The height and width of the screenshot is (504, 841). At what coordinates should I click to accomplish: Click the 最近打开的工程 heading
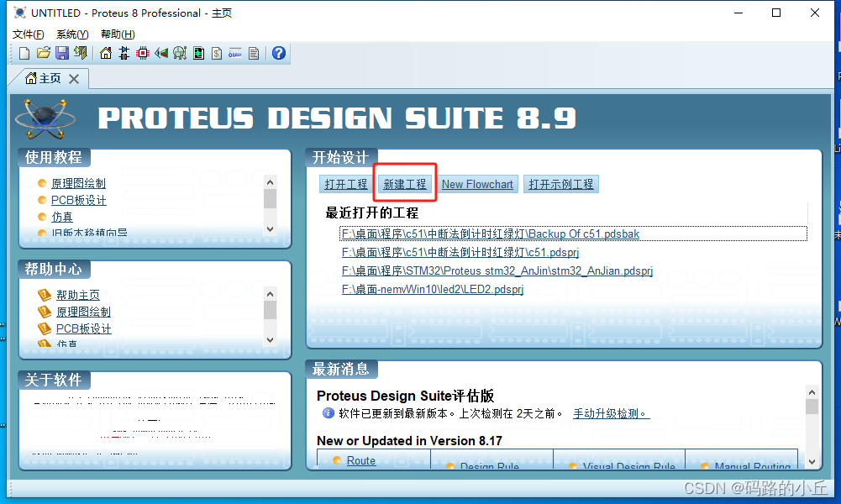[x=371, y=213]
